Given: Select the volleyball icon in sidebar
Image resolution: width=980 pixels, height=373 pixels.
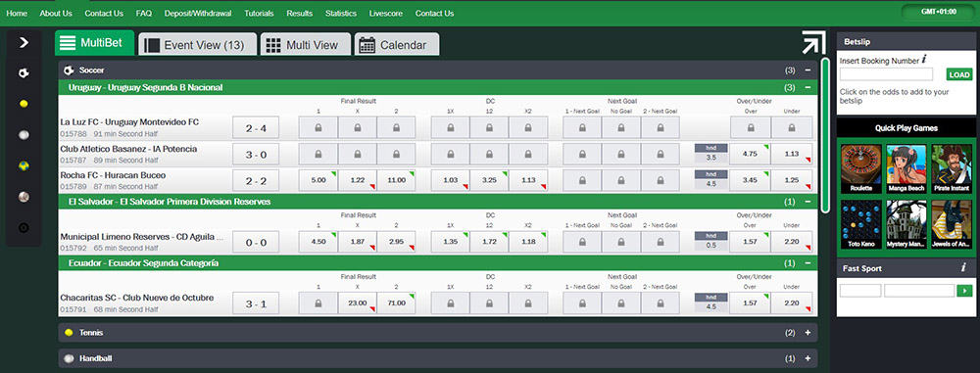Looking at the screenshot, I should tap(24, 165).
